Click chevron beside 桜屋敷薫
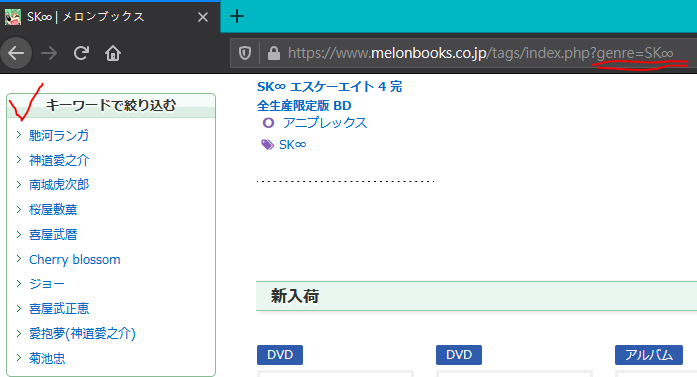This screenshot has width=697, height=377. pos(19,209)
